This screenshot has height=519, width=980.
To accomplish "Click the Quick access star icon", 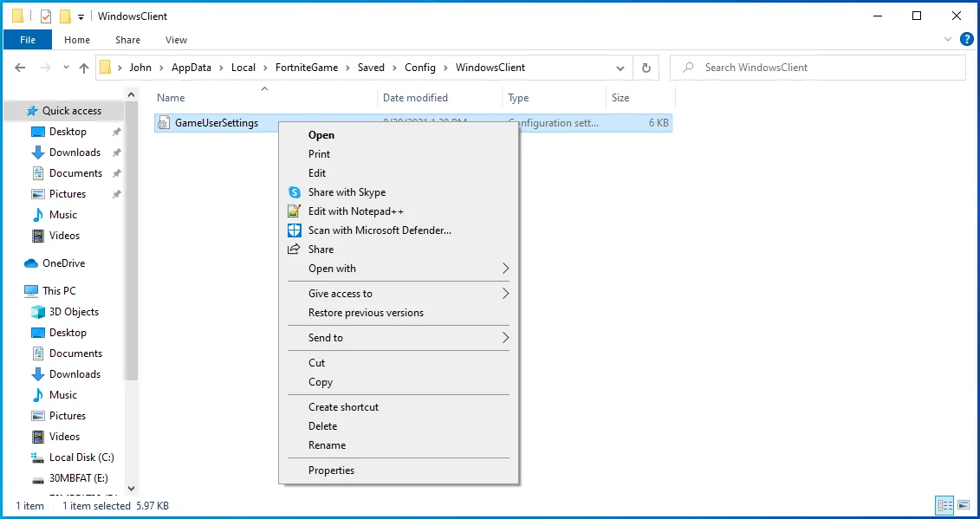I will 32,111.
